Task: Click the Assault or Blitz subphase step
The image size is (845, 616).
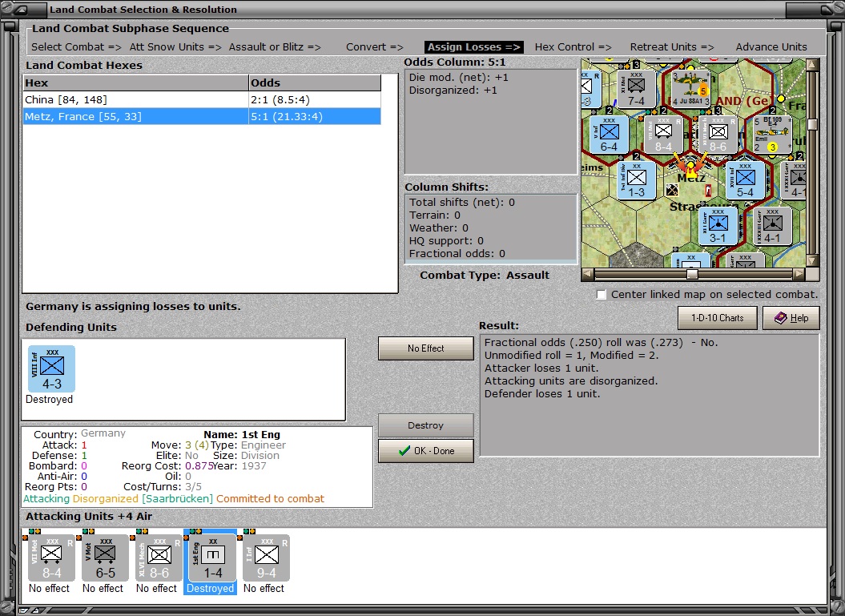Action: pyautogui.click(x=275, y=47)
